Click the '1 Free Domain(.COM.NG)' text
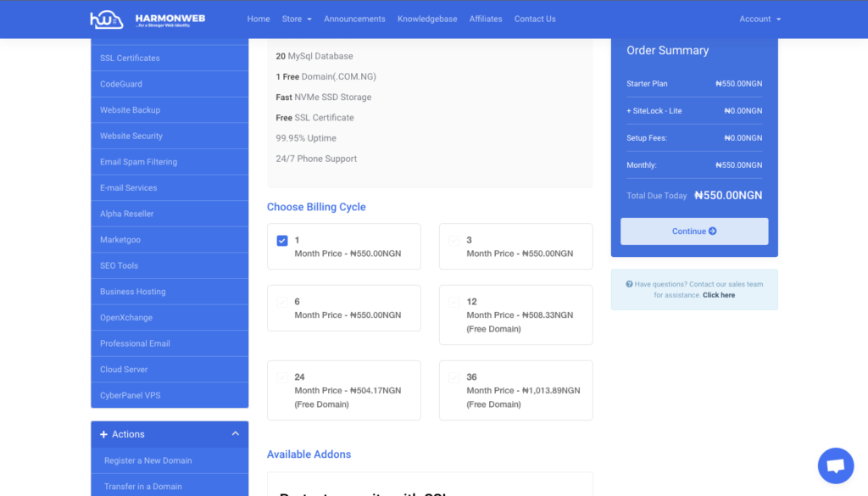This screenshot has height=496, width=868. [x=326, y=77]
